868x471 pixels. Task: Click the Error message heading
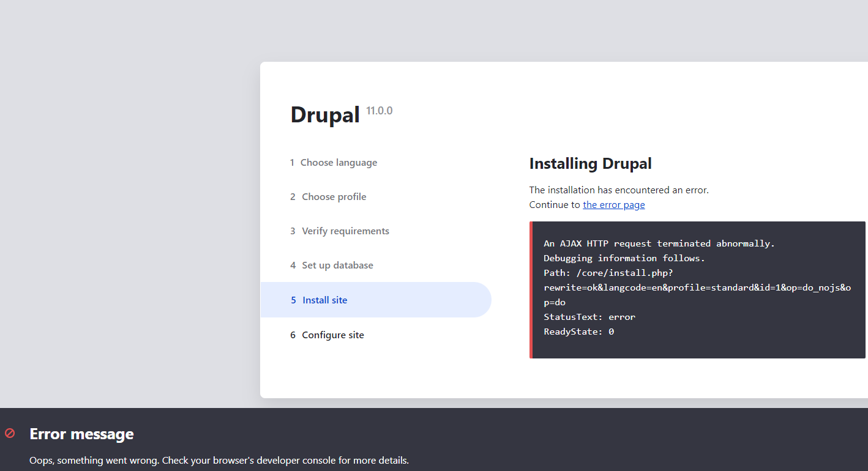pos(81,434)
